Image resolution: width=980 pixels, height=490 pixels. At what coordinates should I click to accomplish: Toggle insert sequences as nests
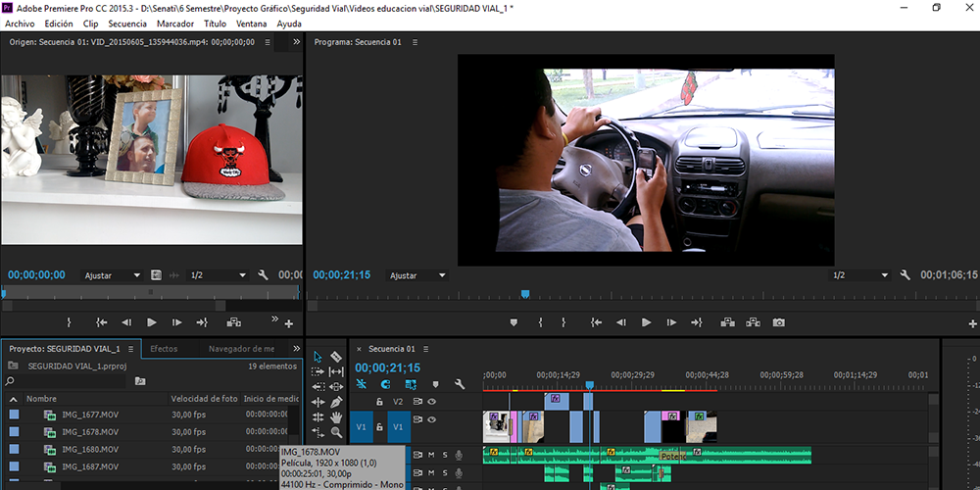pos(362,384)
